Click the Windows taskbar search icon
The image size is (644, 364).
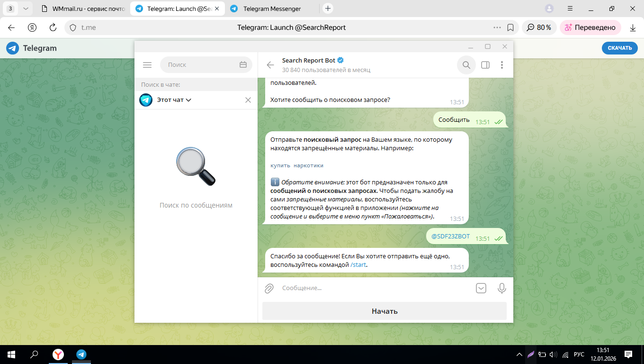[34, 354]
